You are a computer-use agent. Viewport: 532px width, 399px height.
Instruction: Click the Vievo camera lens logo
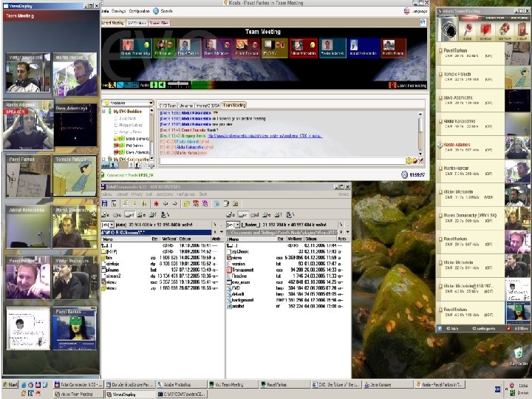tap(449, 30)
